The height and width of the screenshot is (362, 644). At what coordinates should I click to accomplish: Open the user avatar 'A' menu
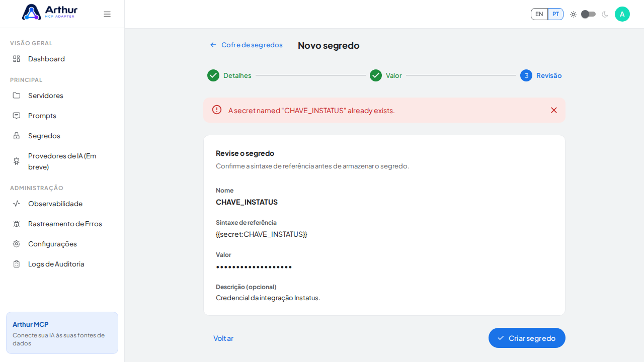pyautogui.click(x=622, y=14)
